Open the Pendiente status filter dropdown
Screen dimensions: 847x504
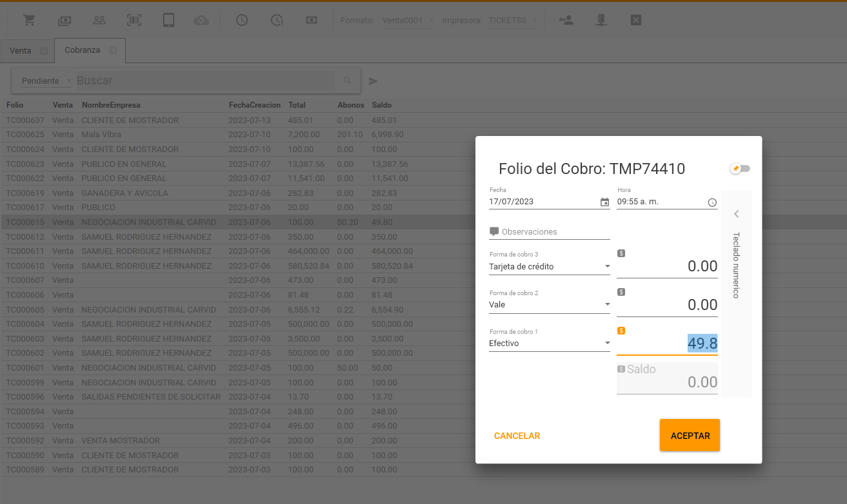[x=46, y=81]
